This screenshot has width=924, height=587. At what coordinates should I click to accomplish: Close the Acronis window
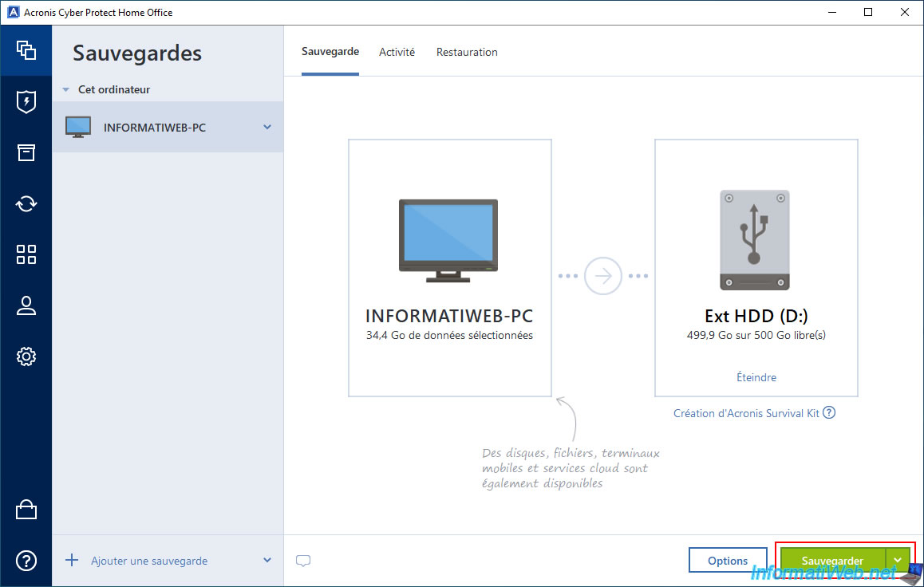click(x=905, y=13)
